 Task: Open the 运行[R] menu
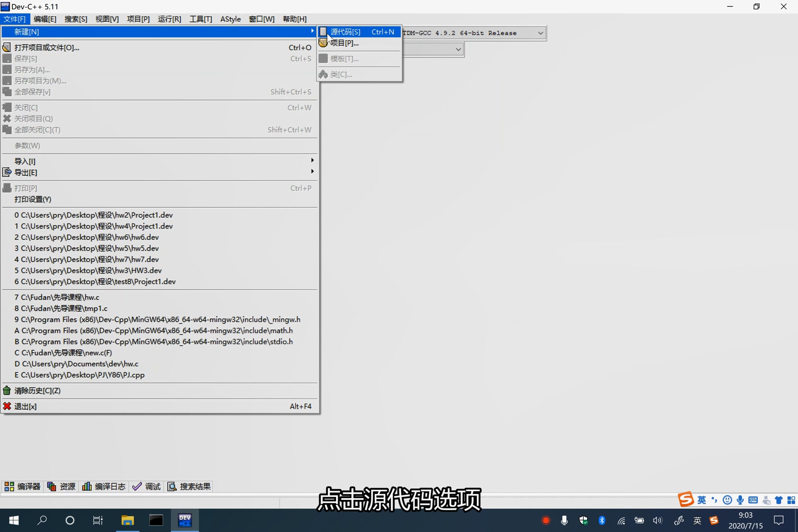tap(169, 19)
